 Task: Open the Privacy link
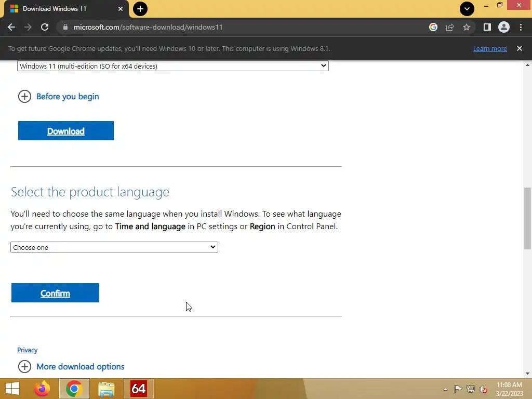[x=27, y=350]
